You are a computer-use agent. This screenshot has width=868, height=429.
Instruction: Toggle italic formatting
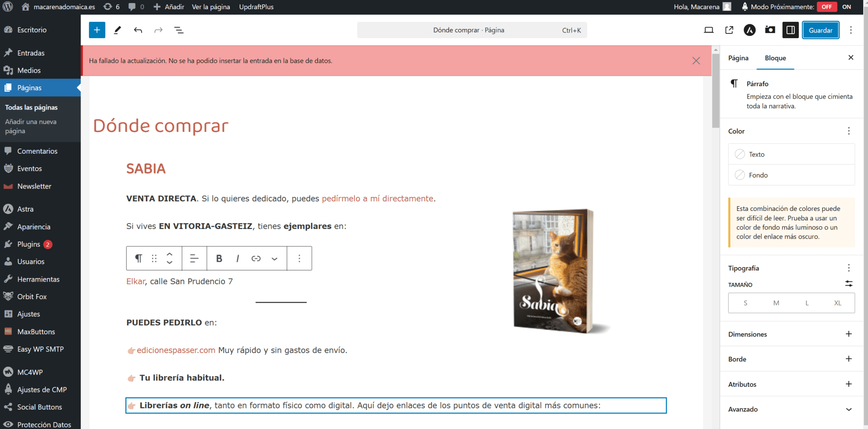coord(238,259)
